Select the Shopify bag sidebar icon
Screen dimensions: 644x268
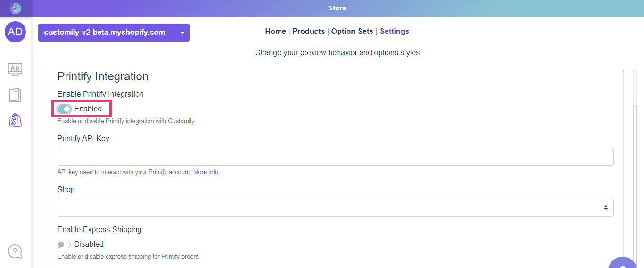tap(15, 120)
